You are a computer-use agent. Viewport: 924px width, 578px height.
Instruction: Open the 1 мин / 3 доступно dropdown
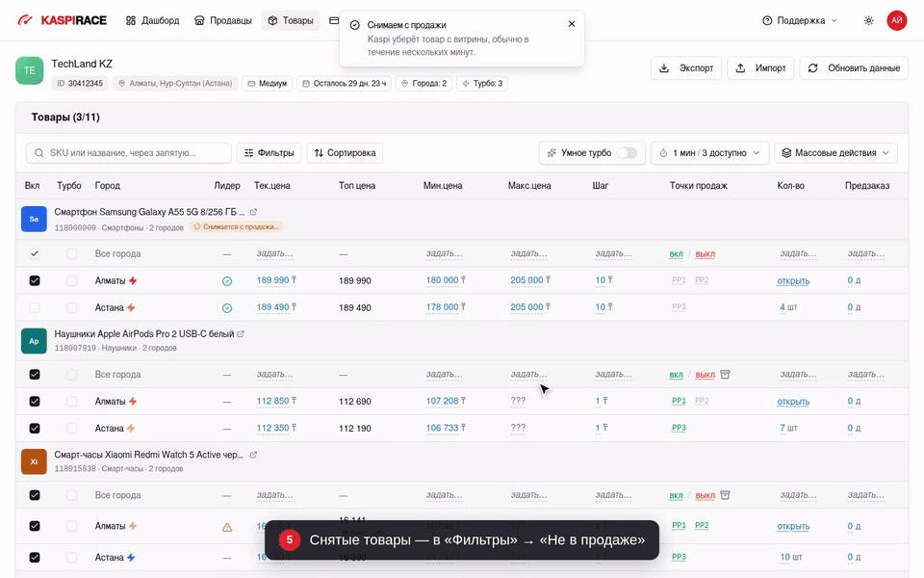click(709, 153)
